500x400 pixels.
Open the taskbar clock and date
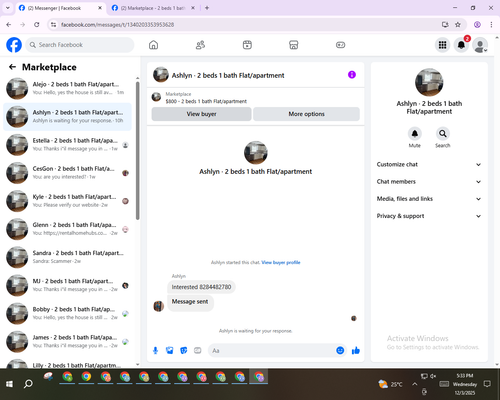coord(465,384)
